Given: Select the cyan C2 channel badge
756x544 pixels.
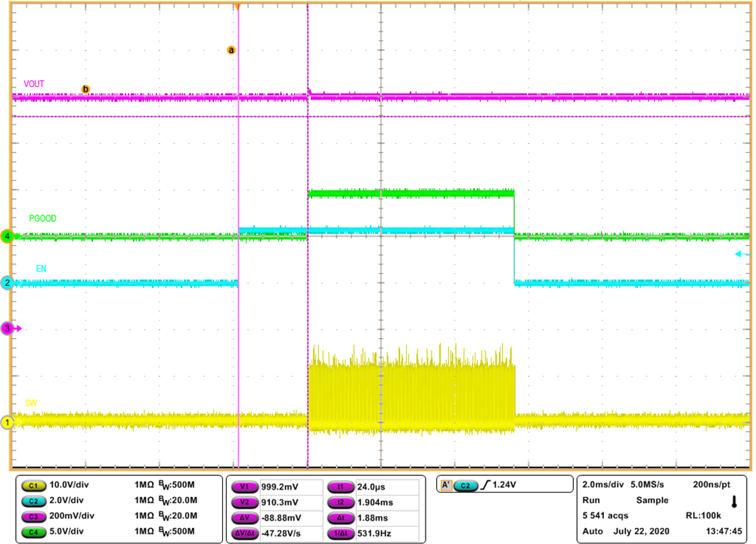Looking at the screenshot, I should [x=35, y=501].
